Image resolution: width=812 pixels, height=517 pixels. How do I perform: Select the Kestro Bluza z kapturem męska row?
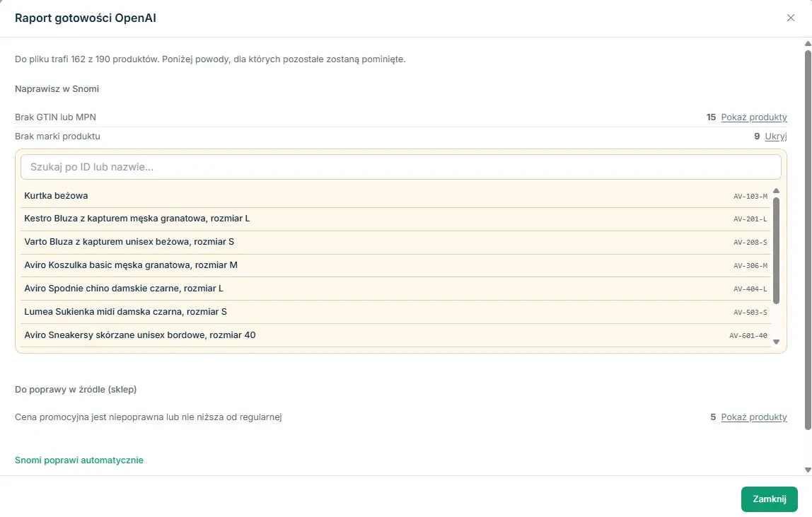pyautogui.click(x=395, y=219)
